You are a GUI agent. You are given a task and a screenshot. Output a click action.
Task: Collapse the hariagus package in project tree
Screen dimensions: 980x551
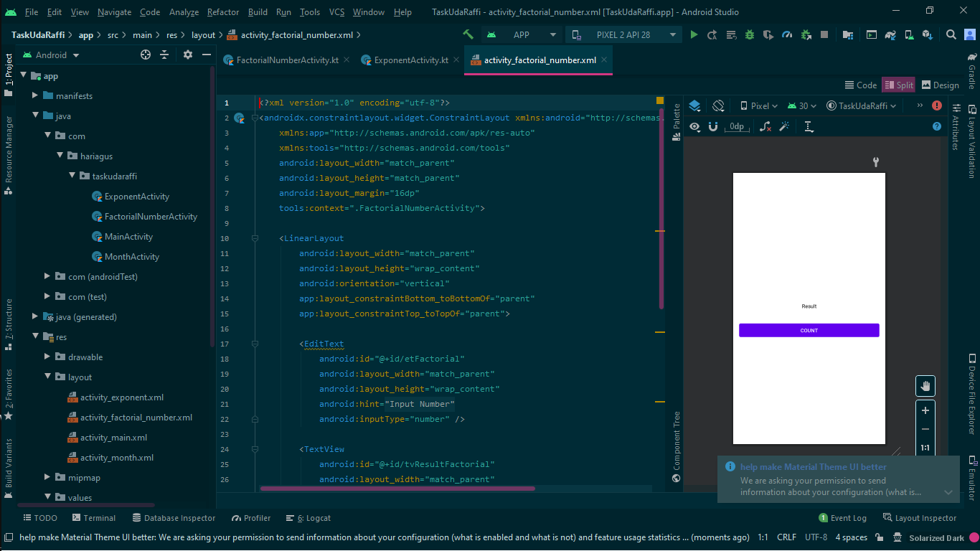pyautogui.click(x=60, y=156)
